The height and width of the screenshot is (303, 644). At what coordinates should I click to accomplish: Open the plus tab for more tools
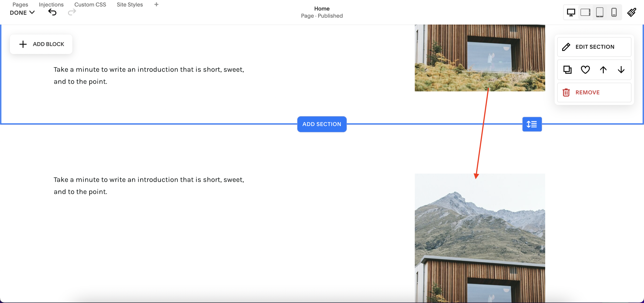click(x=156, y=4)
